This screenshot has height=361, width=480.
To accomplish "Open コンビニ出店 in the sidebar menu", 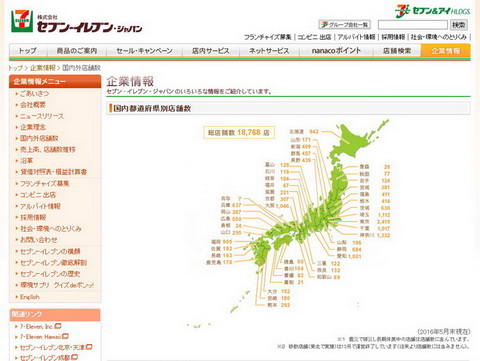I will 38,195.
